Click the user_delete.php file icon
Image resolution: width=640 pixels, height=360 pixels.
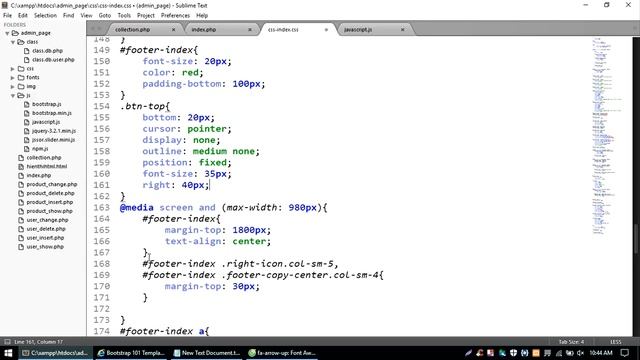click(x=21, y=229)
